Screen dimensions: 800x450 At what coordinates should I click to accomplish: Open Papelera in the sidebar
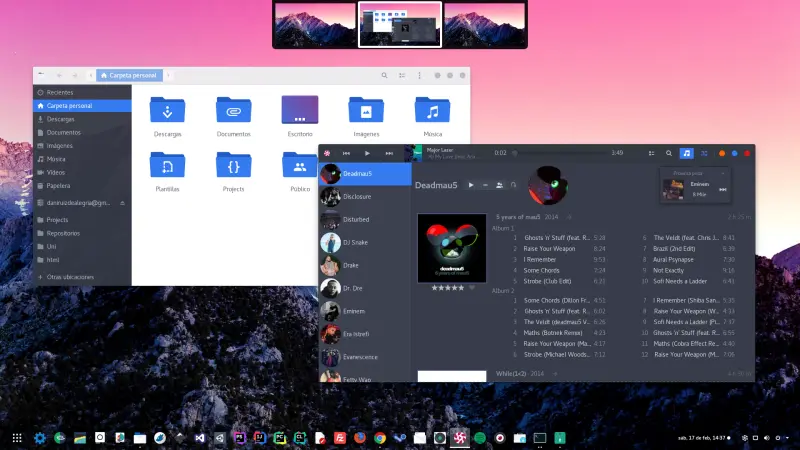[x=82, y=186]
